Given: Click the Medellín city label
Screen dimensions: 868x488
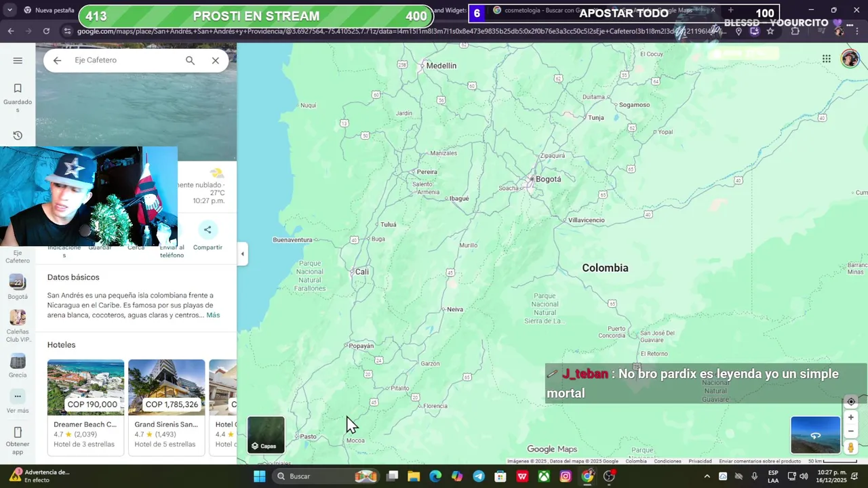Looking at the screenshot, I should 441,66.
